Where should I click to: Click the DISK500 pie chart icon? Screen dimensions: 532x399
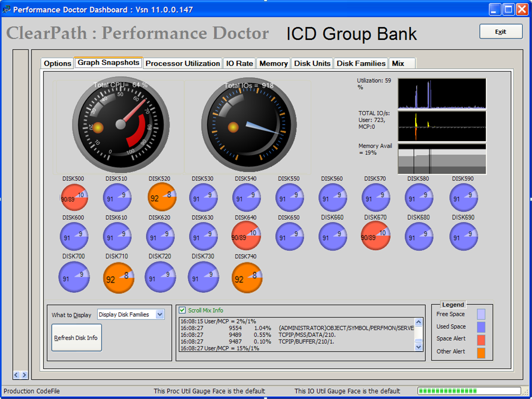pos(74,198)
